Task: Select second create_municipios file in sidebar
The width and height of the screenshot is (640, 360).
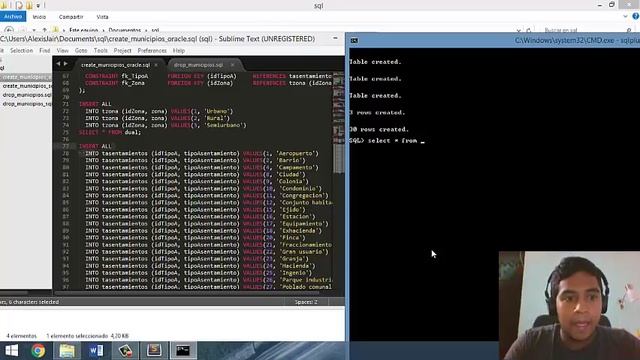Action: 26,86
